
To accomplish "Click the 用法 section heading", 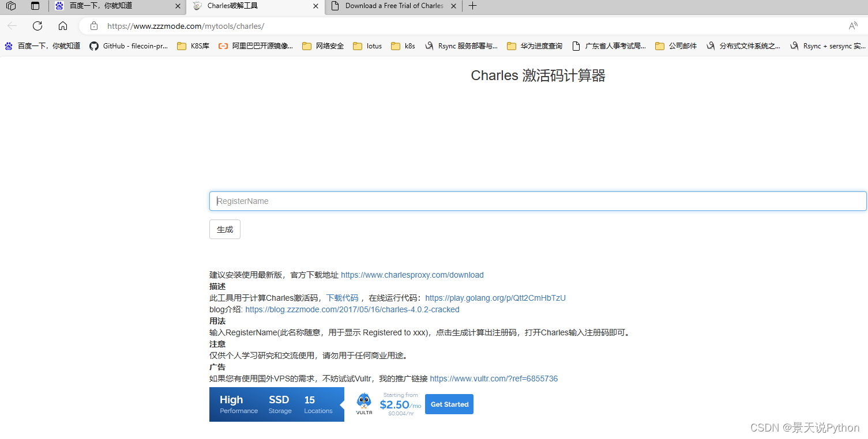I will pos(217,321).
